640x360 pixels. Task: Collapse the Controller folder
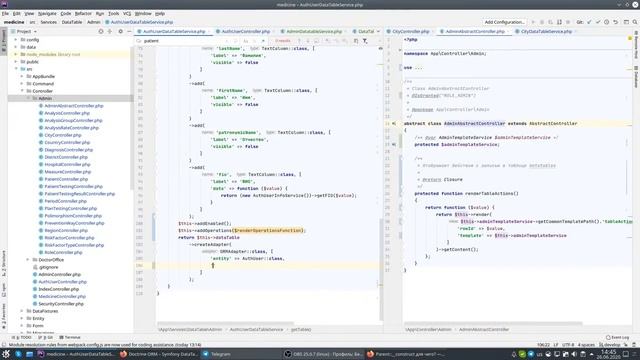tap(22, 91)
